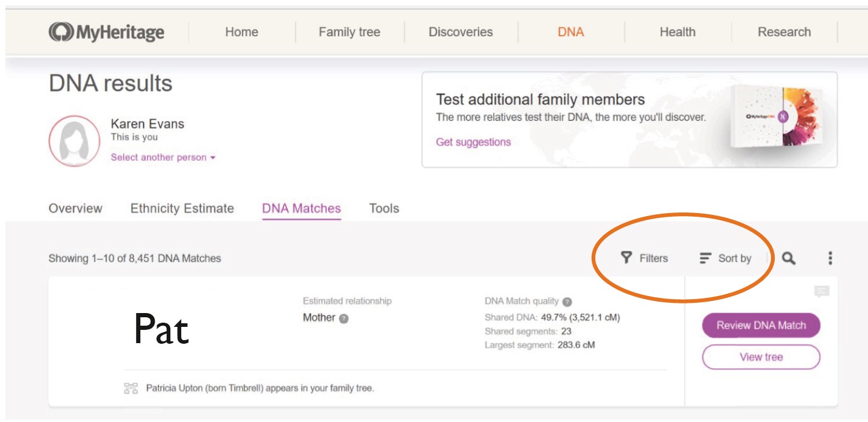Click help icon next to DNA Match quality
The width and height of the screenshot is (868, 422).
pos(567,302)
